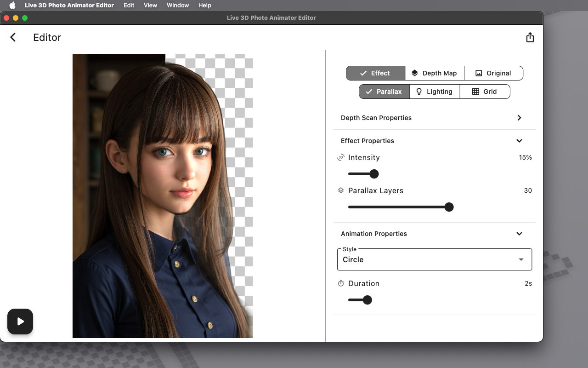The image size is (588, 368).
Task: Click the 2s duration value
Action: click(x=528, y=283)
